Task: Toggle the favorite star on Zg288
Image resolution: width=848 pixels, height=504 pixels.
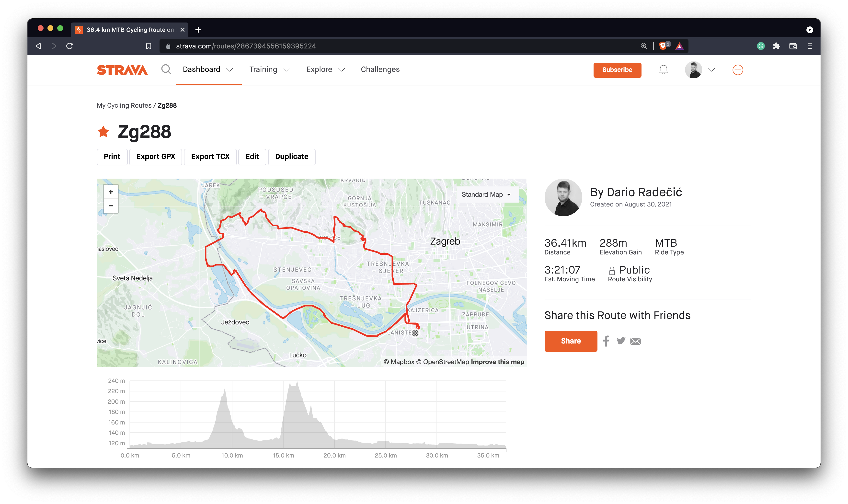Action: (103, 132)
